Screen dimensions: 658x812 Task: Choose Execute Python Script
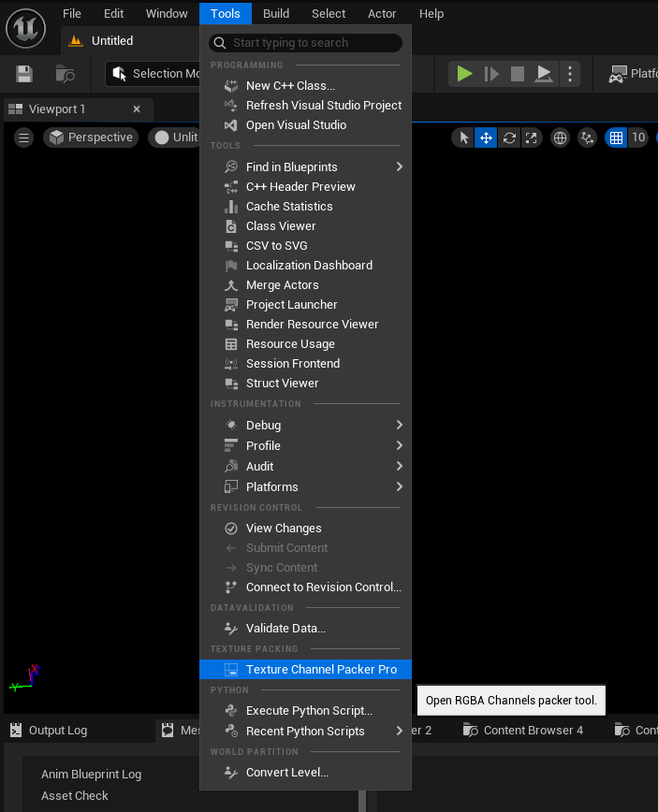coord(306,711)
